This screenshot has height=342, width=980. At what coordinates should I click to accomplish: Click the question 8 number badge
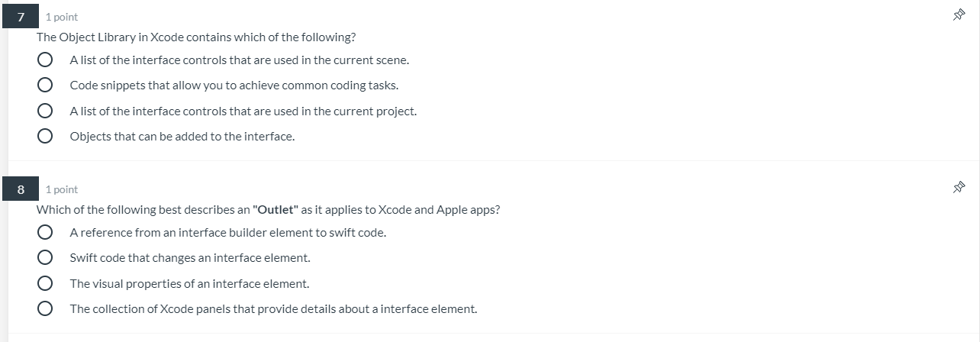point(21,189)
